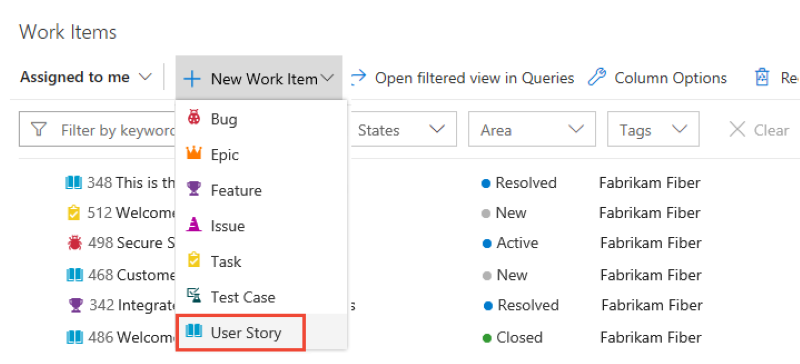Open work item 498 Secure
800x364 pixels.
(x=132, y=243)
